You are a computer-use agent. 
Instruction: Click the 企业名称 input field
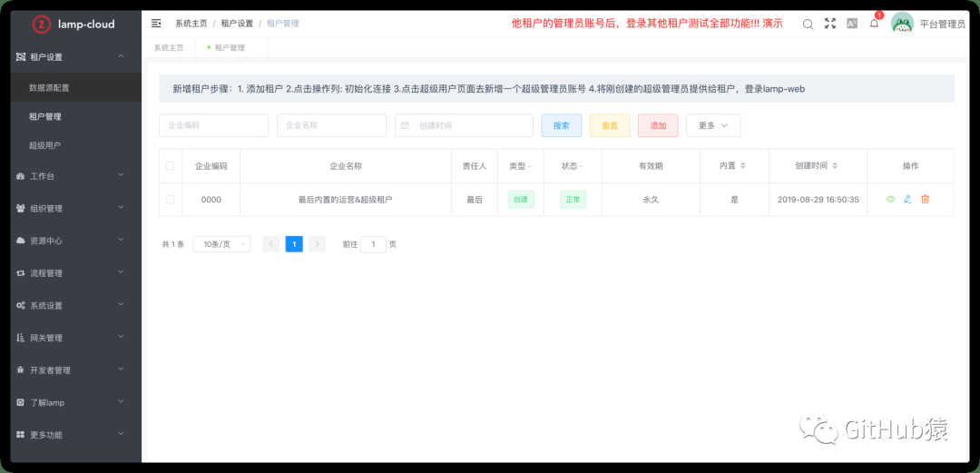tap(332, 125)
